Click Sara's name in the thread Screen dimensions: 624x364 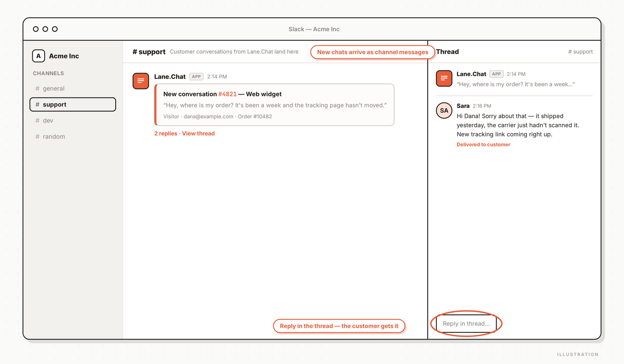pyautogui.click(x=463, y=106)
